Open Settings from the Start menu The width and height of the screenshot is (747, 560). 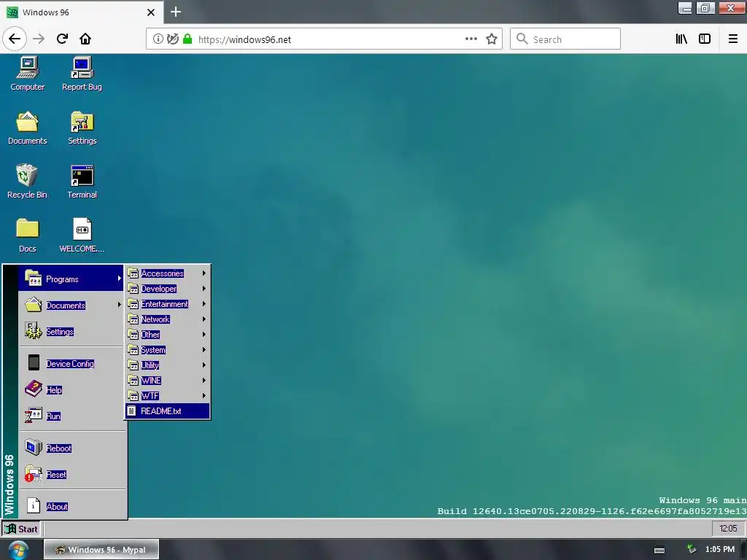pos(71,332)
